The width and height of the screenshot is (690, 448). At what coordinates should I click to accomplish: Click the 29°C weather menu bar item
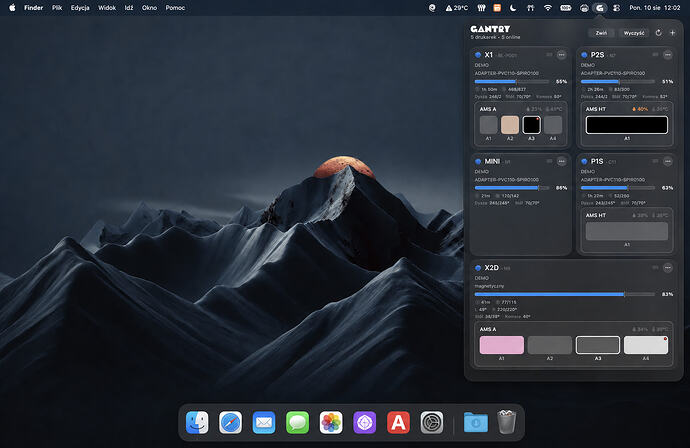pyautogui.click(x=457, y=7)
